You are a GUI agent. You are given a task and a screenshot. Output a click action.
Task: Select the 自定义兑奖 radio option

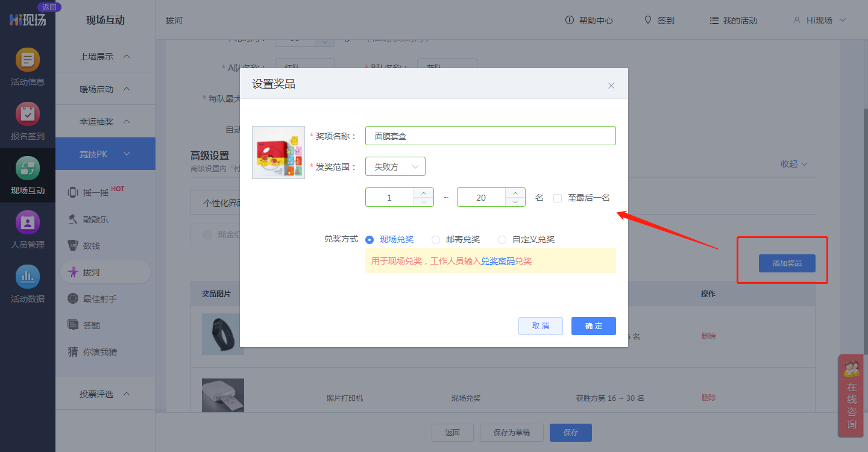[x=502, y=239]
